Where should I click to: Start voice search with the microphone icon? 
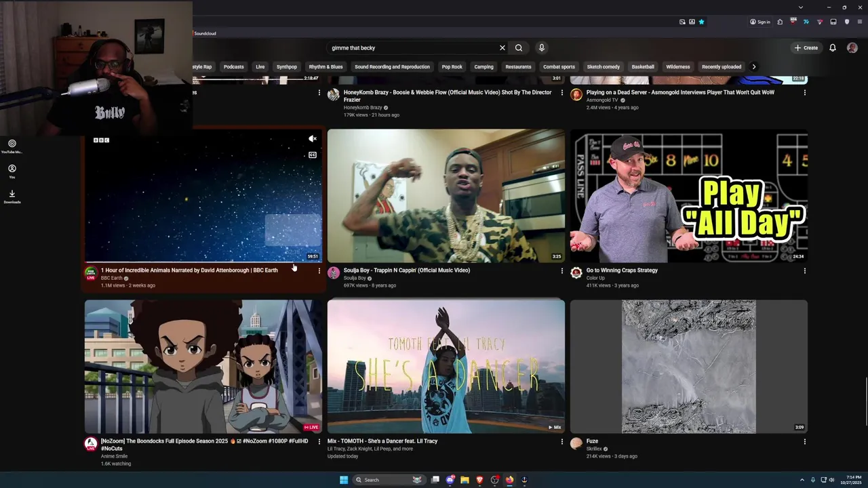[541, 47]
